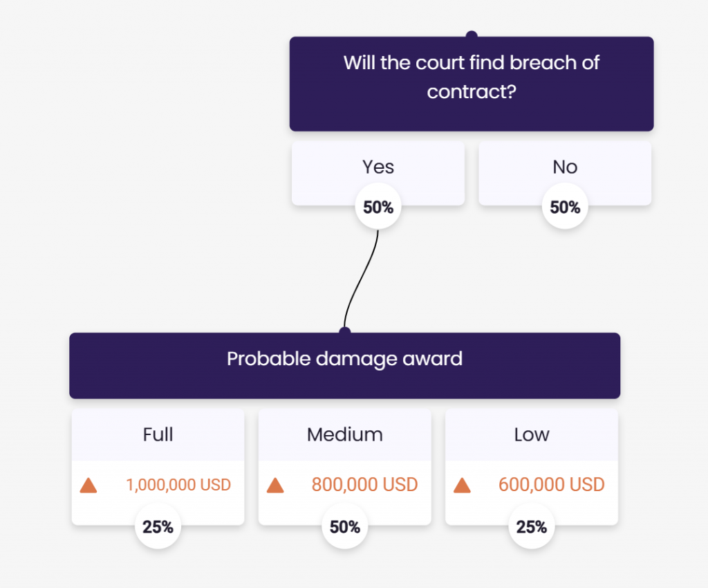The image size is (708, 588).
Task: Click the 50% probability badge under No
Action: point(565,207)
